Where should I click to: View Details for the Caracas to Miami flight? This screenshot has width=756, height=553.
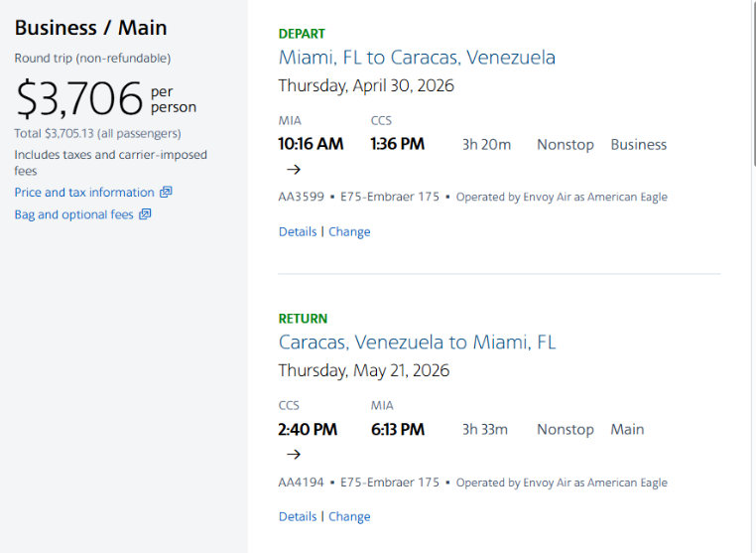[297, 516]
